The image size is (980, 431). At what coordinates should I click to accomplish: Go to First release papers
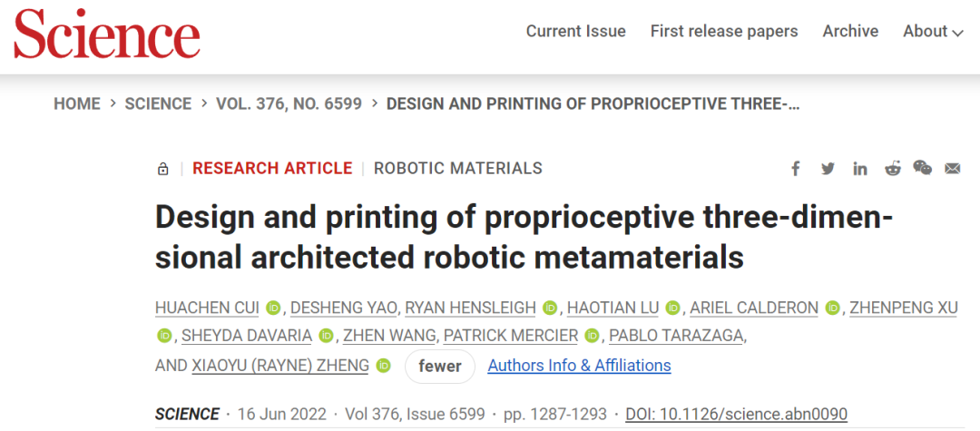(724, 31)
